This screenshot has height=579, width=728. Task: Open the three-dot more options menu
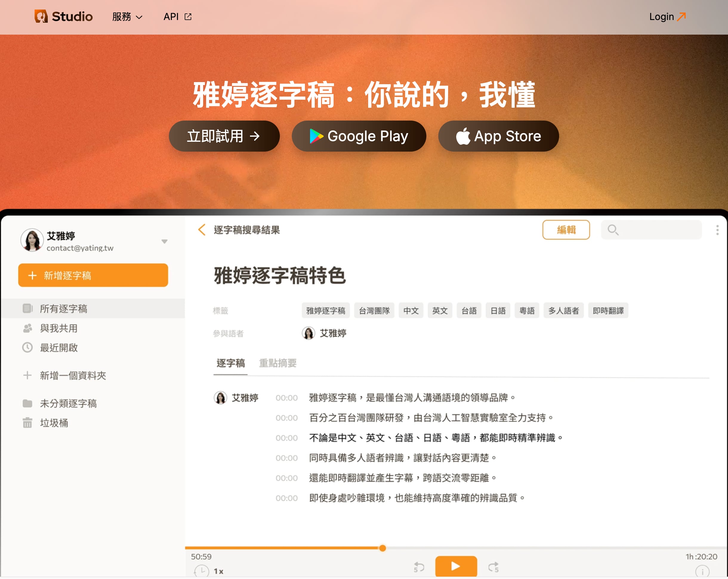[717, 230]
